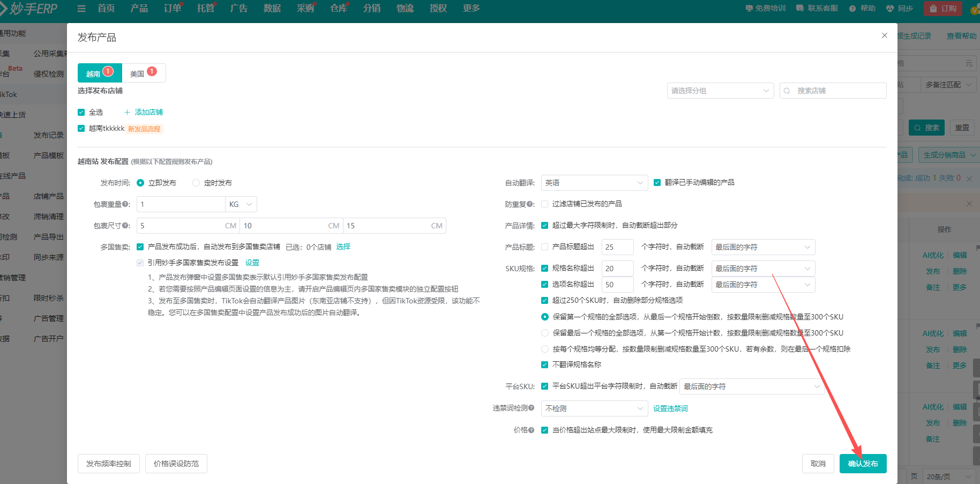Click the teal 搜索 search button
Image resolution: width=980 pixels, height=484 pixels.
926,128
